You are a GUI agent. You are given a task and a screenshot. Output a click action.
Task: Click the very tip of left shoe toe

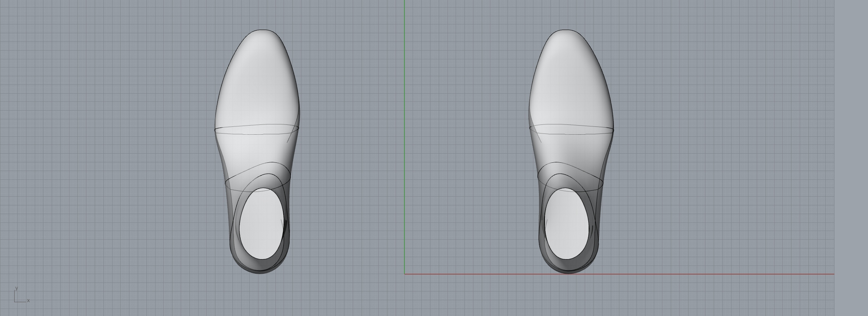pos(262,30)
